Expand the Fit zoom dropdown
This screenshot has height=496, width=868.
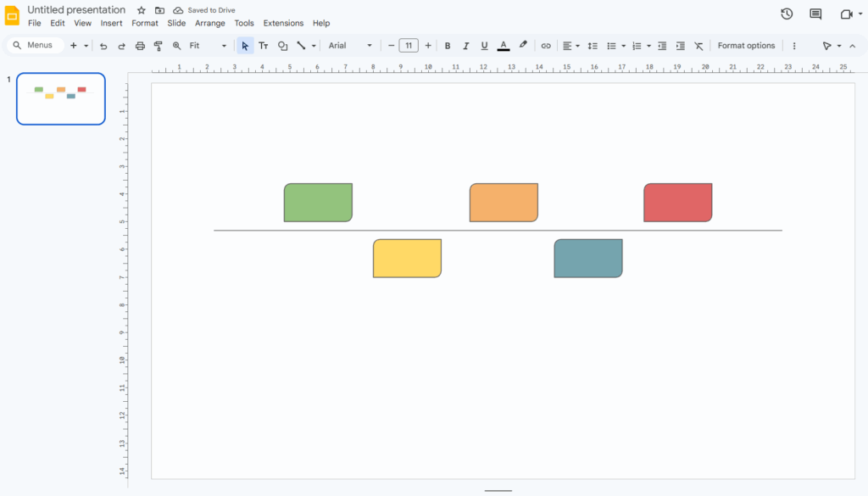click(208, 46)
